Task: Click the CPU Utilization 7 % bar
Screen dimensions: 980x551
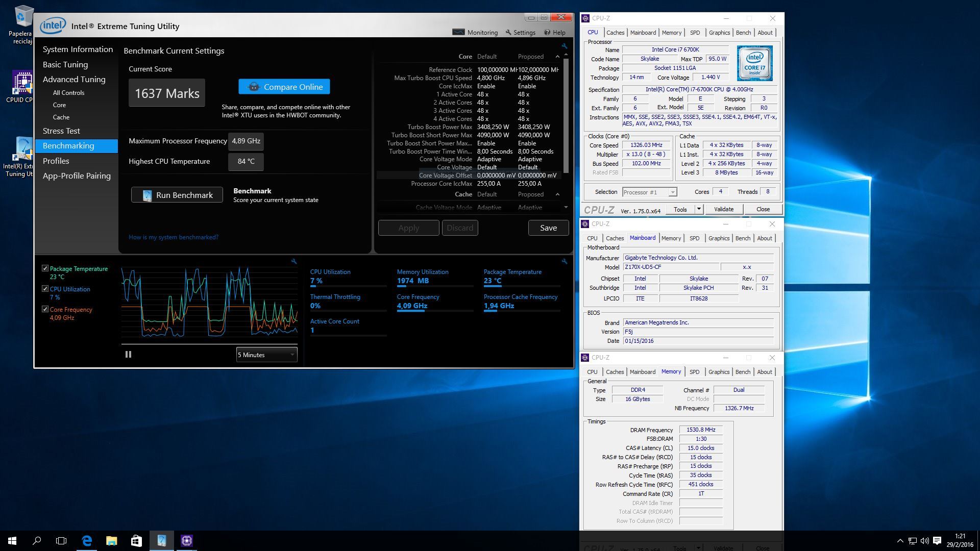Action: point(348,286)
